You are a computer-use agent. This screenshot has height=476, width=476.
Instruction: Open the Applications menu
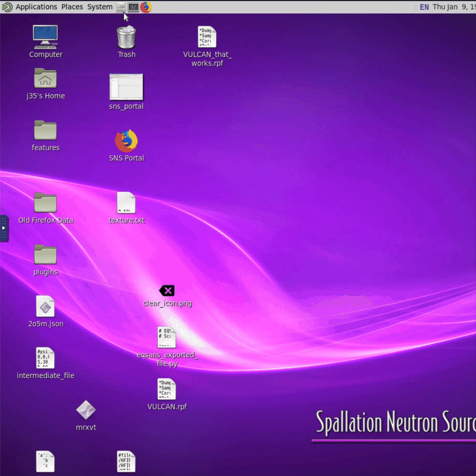(x=36, y=7)
